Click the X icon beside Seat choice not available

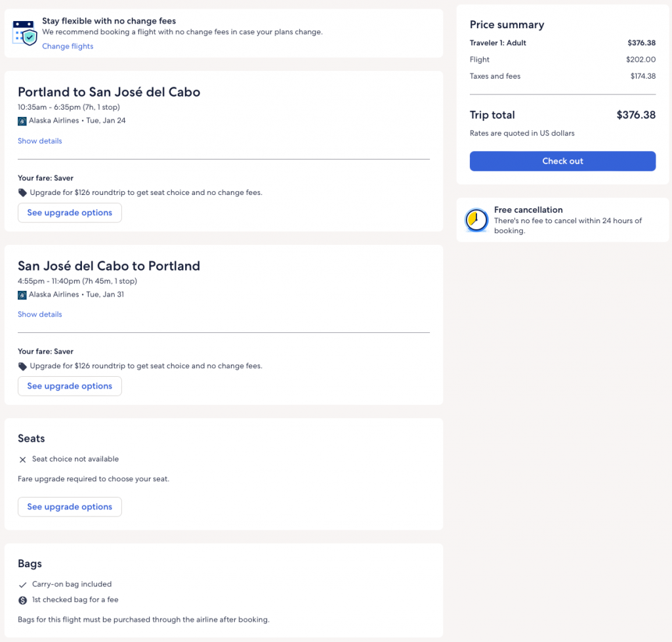pyautogui.click(x=23, y=460)
